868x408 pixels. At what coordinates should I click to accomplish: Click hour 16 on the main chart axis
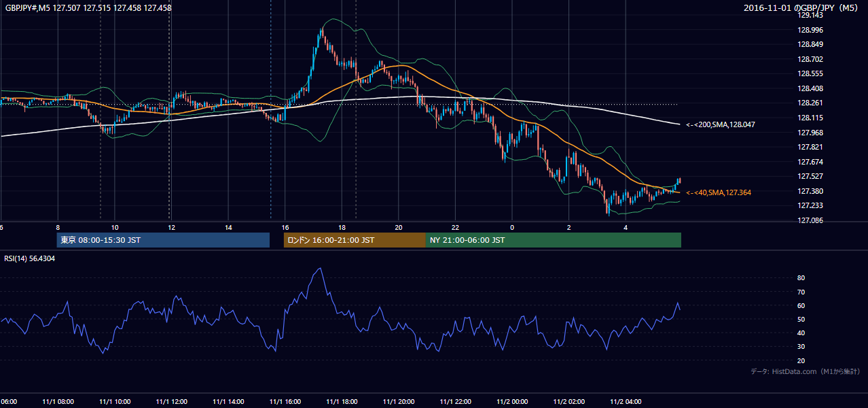[285, 227]
